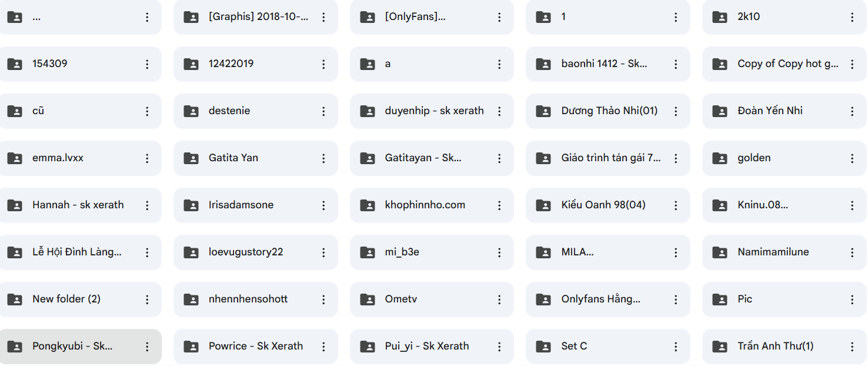Open more options for Copy of Copy folder
The image size is (868, 366).
tap(852, 64)
